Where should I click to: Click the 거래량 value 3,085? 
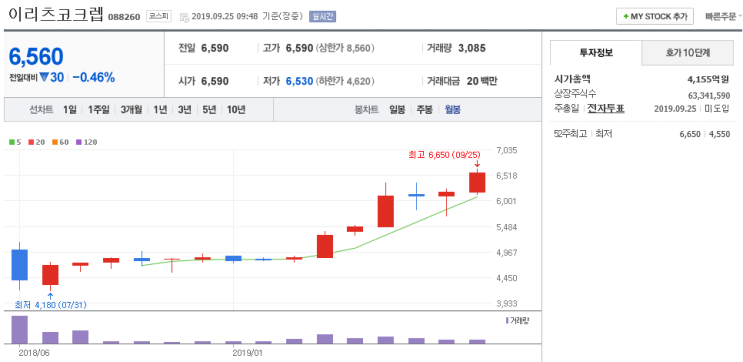472,48
